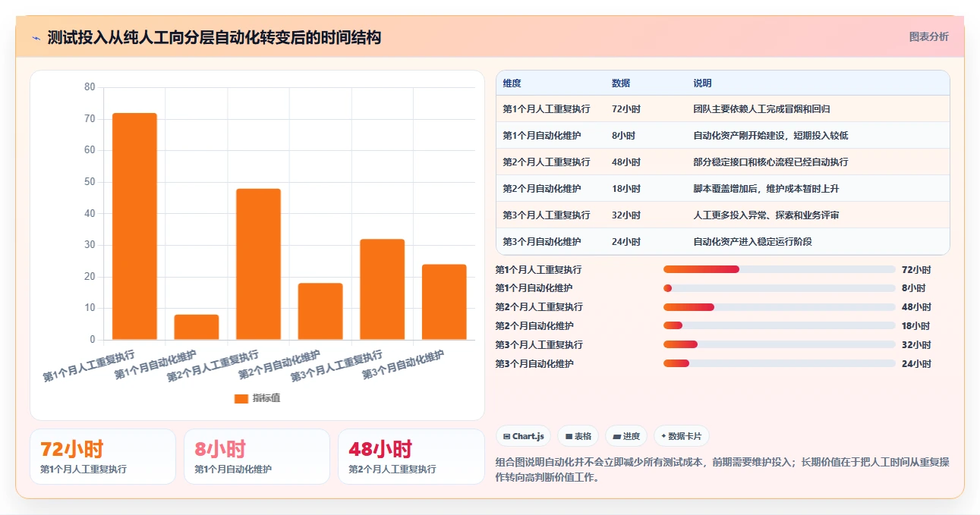The width and height of the screenshot is (980, 515).
Task: Click the y-axis label 40
Action: 90,213
